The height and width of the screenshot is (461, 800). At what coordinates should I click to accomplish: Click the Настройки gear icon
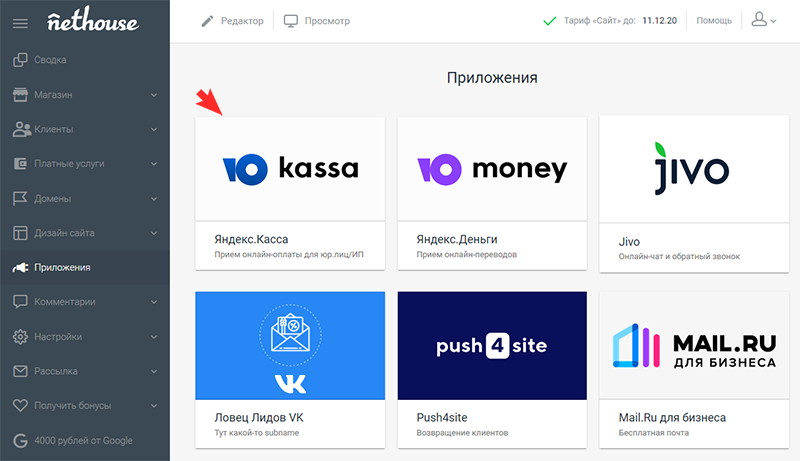20,337
